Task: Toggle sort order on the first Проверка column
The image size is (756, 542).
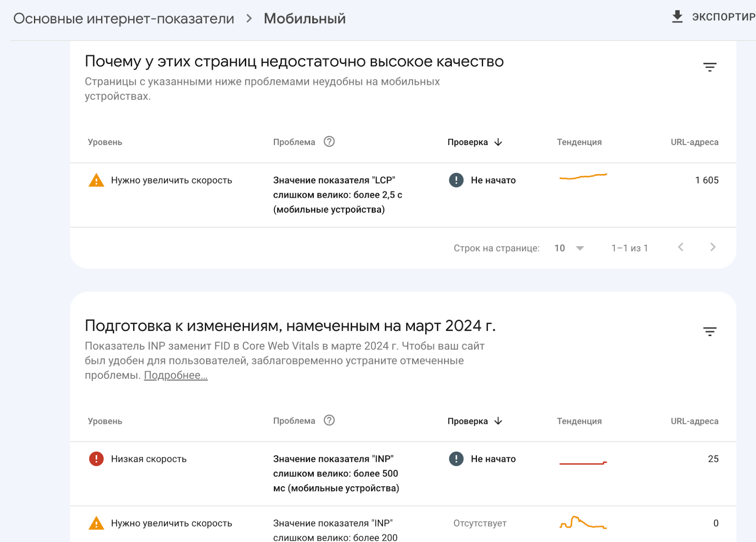Action: pos(498,142)
